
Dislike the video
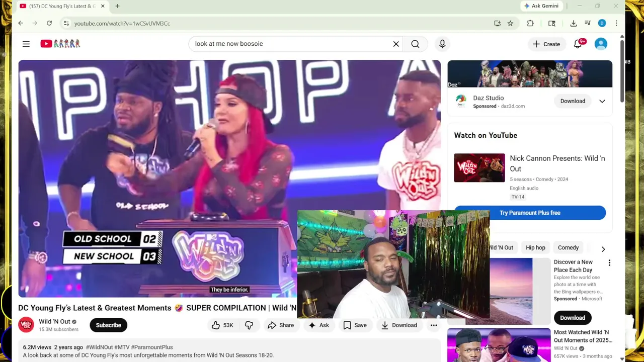coord(249,325)
